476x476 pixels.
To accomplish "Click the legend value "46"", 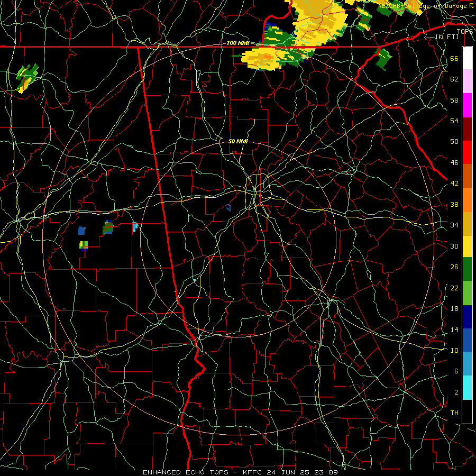I will coord(454,163).
